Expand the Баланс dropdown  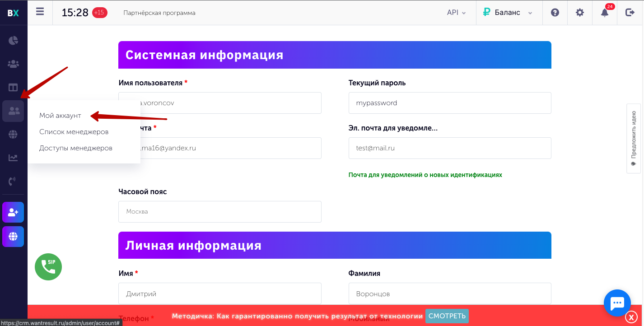pyautogui.click(x=508, y=13)
